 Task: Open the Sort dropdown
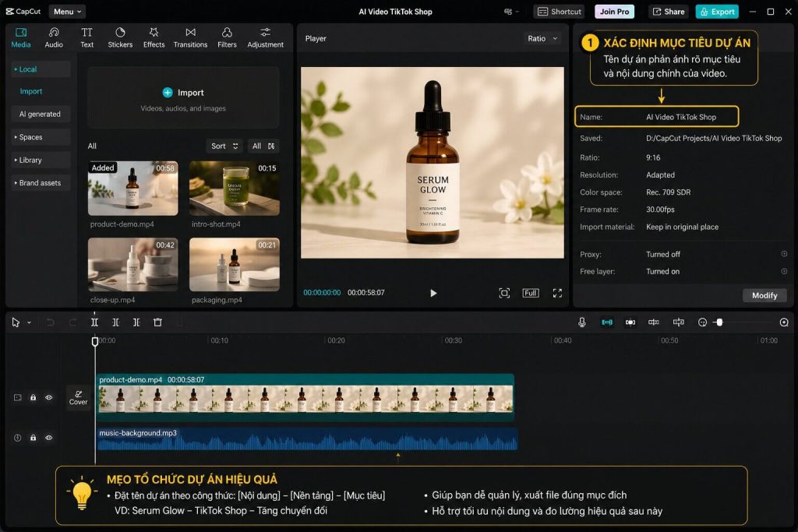(224, 146)
